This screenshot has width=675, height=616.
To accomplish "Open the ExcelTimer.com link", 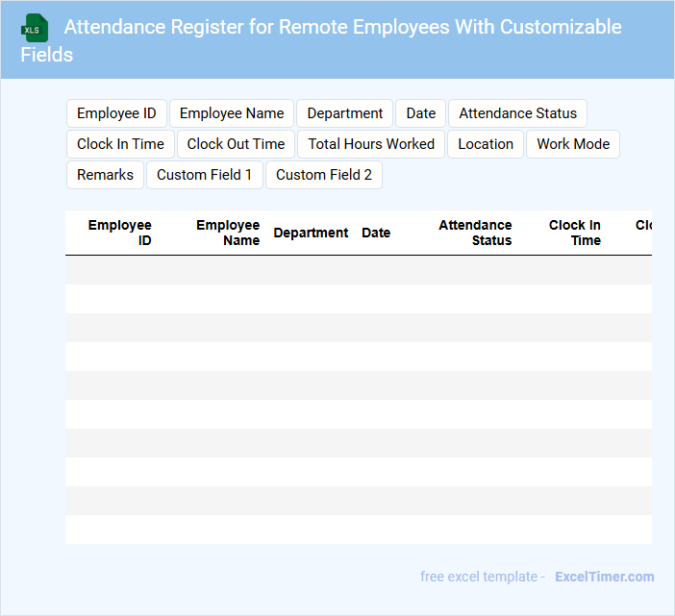I will coord(604,577).
